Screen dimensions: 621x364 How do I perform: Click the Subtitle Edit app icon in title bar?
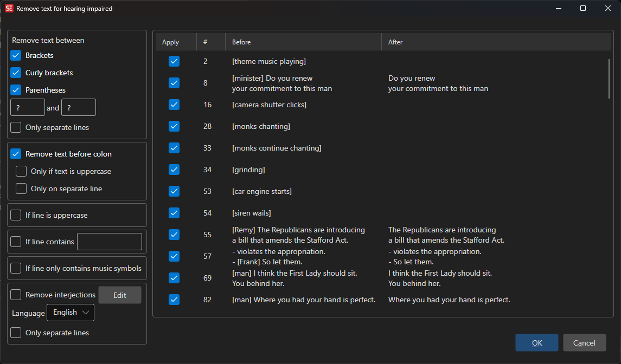9,9
